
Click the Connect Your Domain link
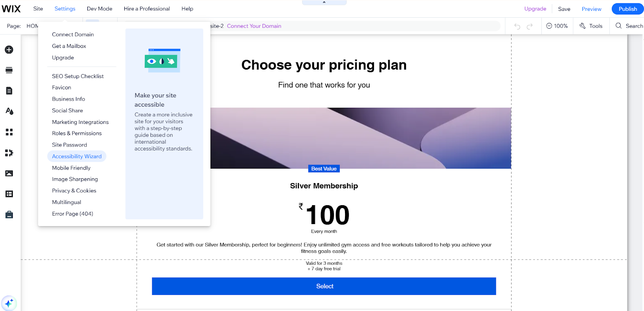pyautogui.click(x=254, y=26)
